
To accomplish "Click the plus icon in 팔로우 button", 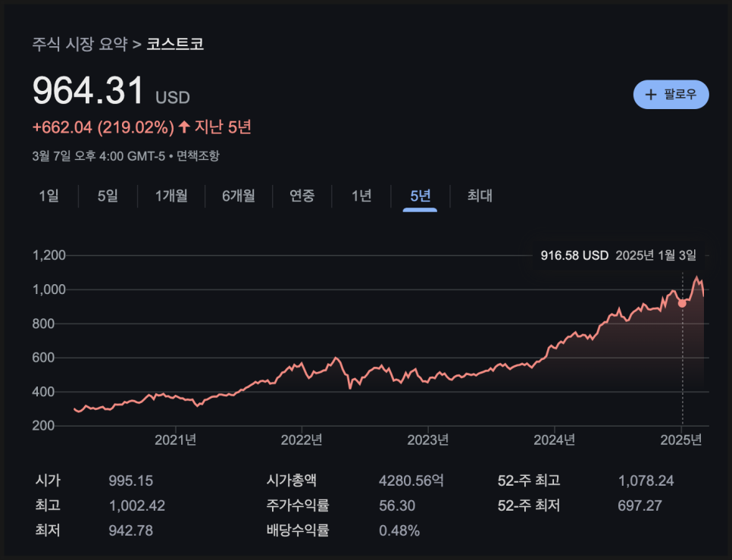I will pos(650,95).
